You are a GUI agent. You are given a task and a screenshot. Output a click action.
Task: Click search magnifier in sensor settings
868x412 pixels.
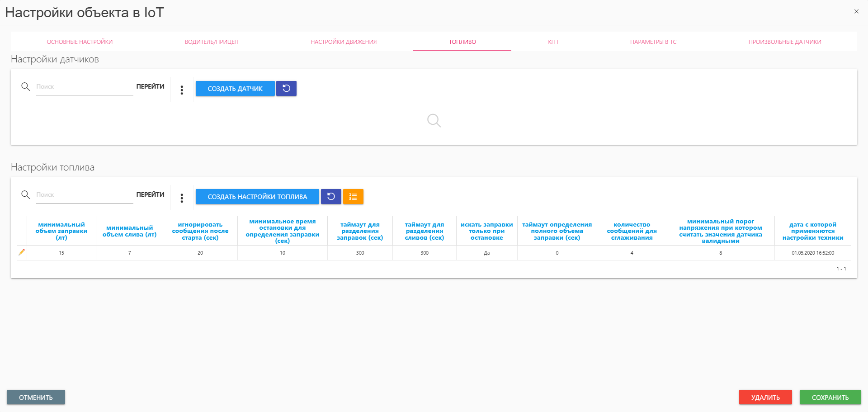26,86
